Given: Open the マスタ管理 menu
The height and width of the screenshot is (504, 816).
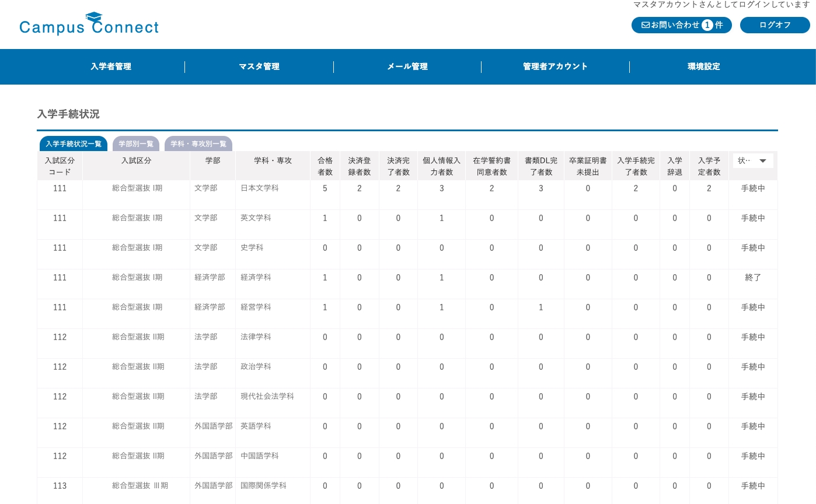Looking at the screenshot, I should tap(259, 66).
